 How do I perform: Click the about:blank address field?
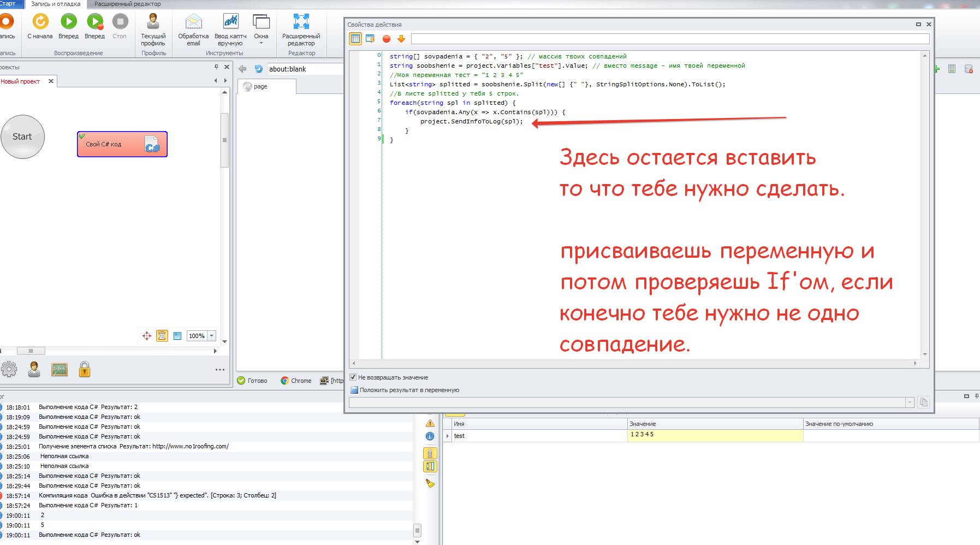pyautogui.click(x=305, y=69)
